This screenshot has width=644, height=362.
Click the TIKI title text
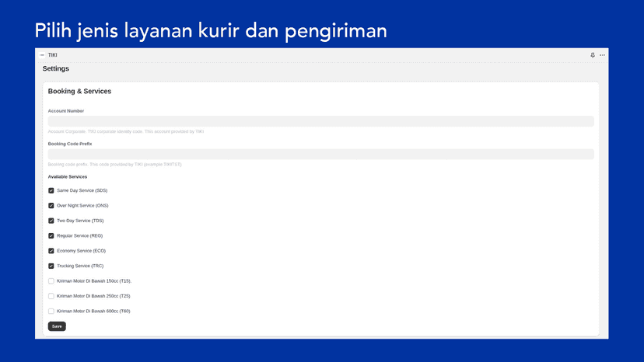pos(53,55)
